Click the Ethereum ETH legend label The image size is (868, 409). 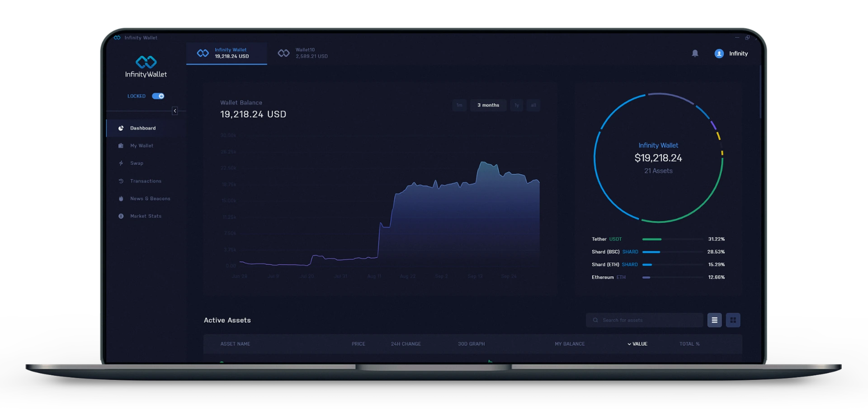[609, 277]
